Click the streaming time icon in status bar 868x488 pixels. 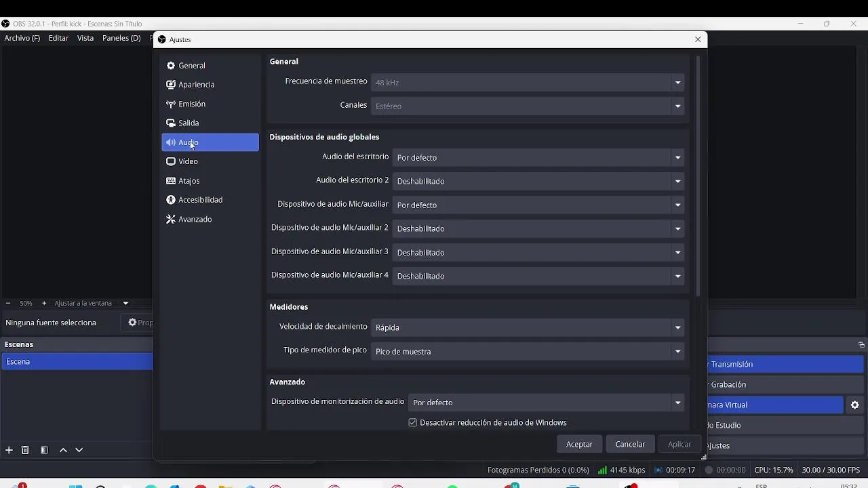658,470
